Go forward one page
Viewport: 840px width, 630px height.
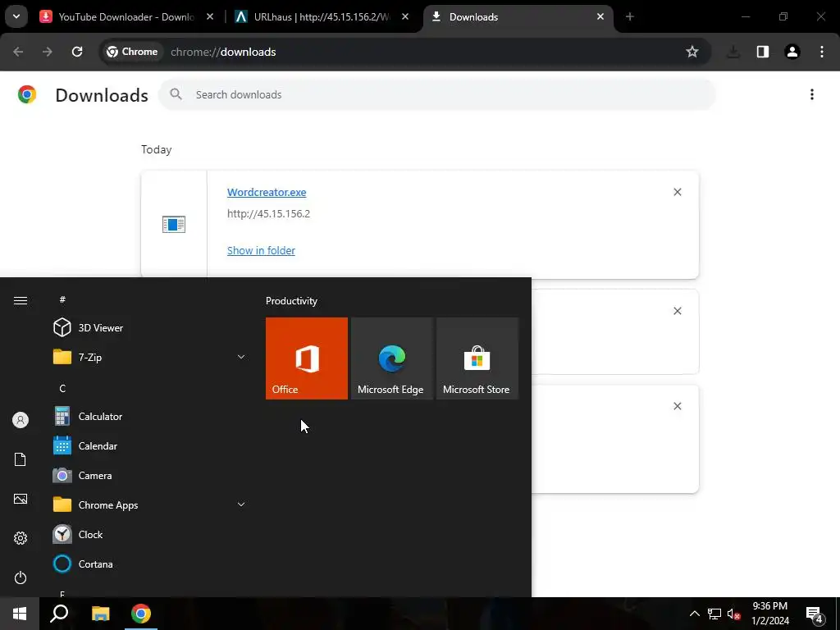coord(48,52)
